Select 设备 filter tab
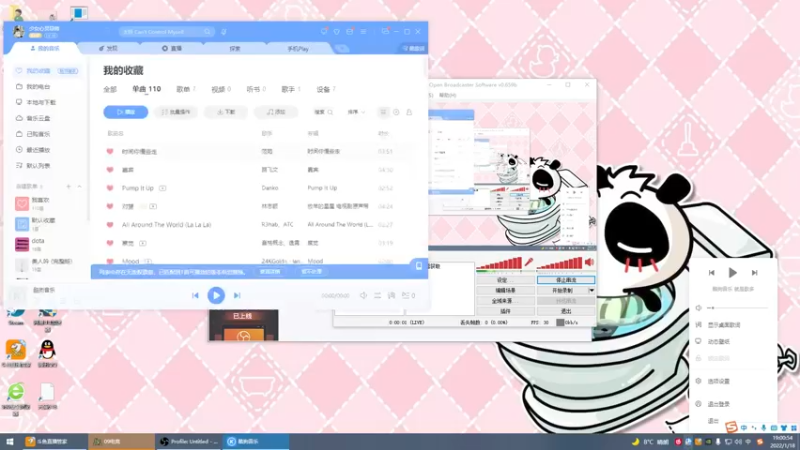This screenshot has width=800, height=450. pyautogui.click(x=326, y=89)
